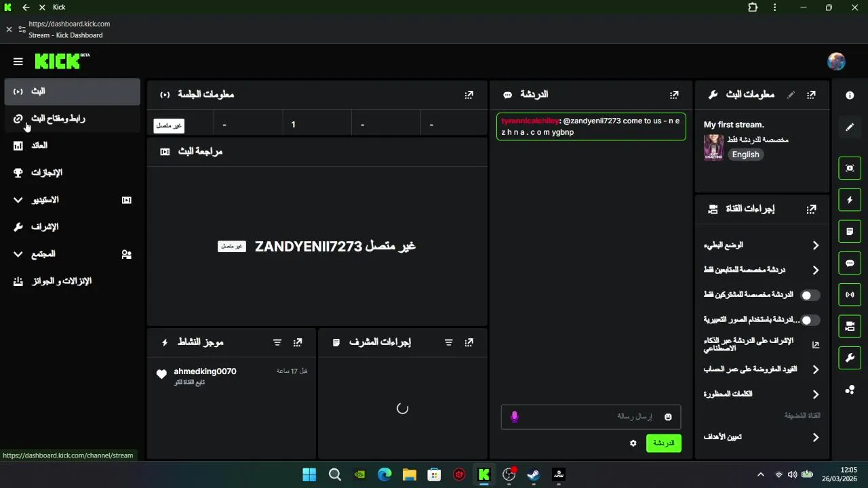Open the profile avatar menu
Image resolution: width=868 pixels, height=488 pixels.
point(836,62)
